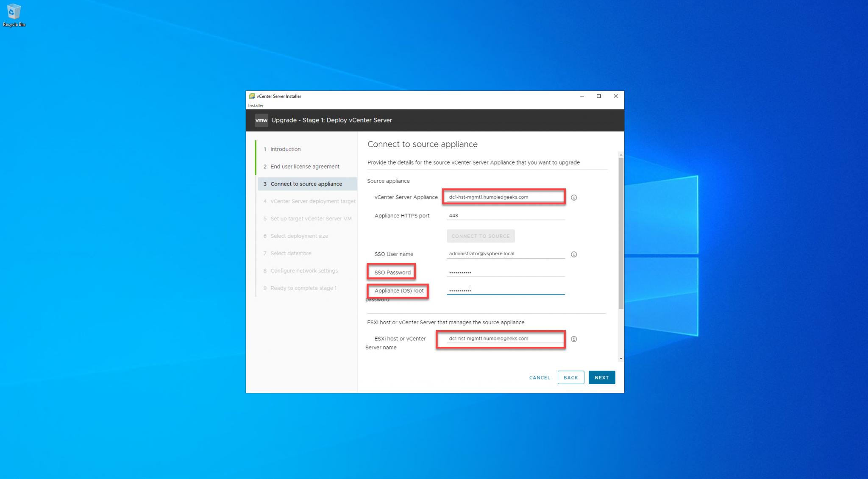Open the Recycle Bin on the desktop
The image size is (868, 479).
14,13
